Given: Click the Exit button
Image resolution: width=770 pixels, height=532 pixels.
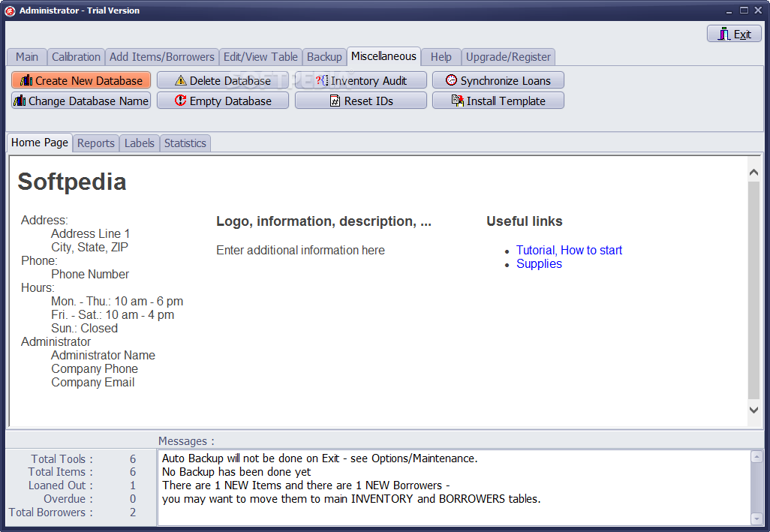Looking at the screenshot, I should click(734, 34).
